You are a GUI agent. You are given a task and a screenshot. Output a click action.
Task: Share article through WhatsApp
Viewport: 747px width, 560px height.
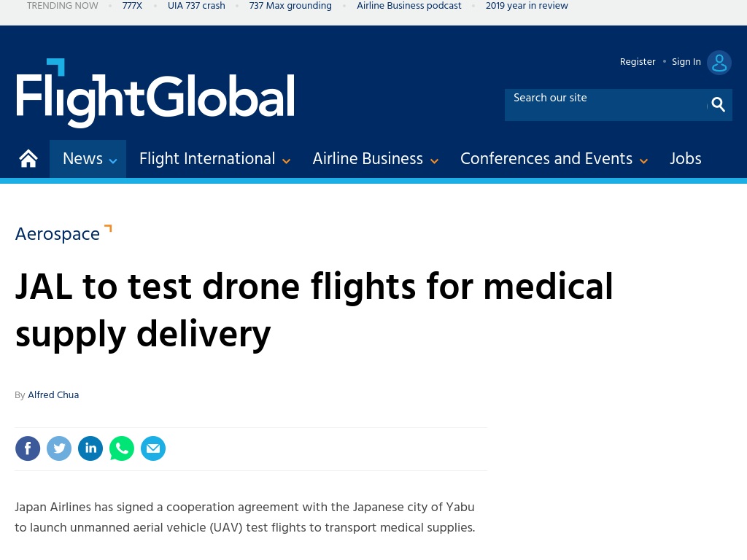[122, 448]
